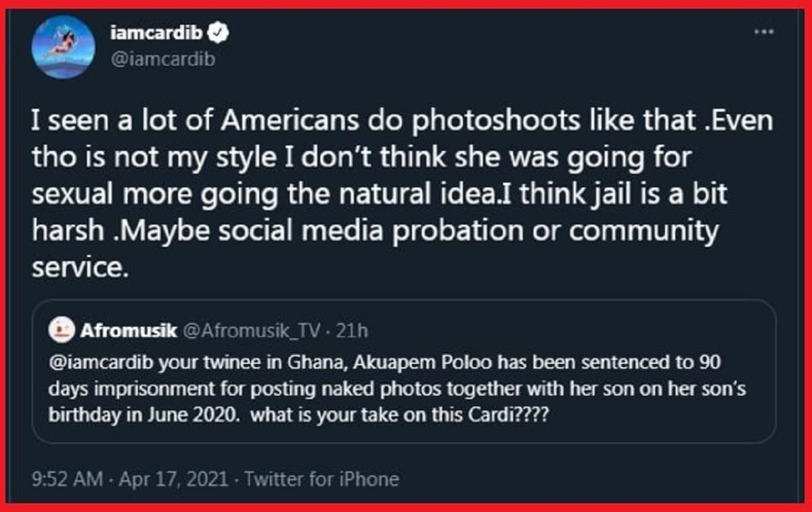Screen dimensions: 812x512
Task: Click the @Afromusik_TV handle
Action: (x=252, y=331)
